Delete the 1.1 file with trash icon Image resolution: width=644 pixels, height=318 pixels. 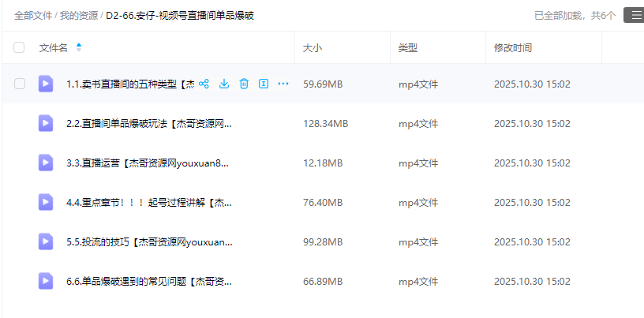pyautogui.click(x=244, y=84)
